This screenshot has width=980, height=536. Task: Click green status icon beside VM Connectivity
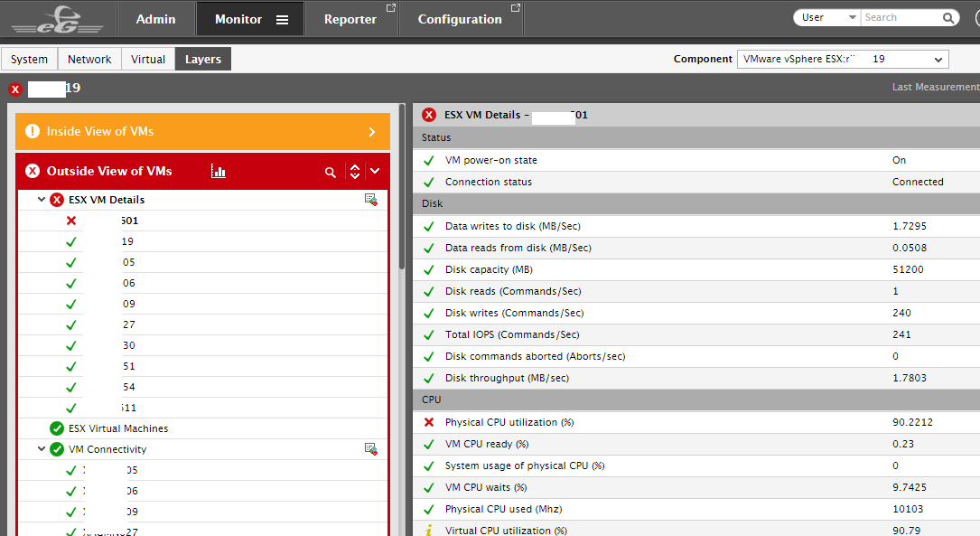pos(57,449)
